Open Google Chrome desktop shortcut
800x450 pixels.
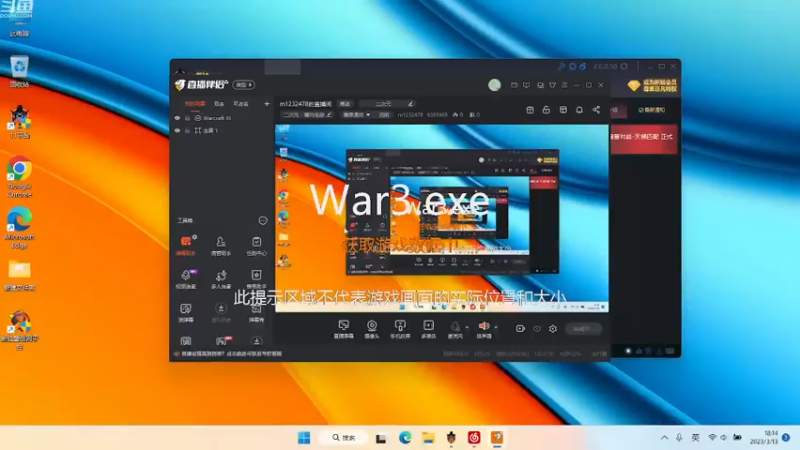point(19,177)
